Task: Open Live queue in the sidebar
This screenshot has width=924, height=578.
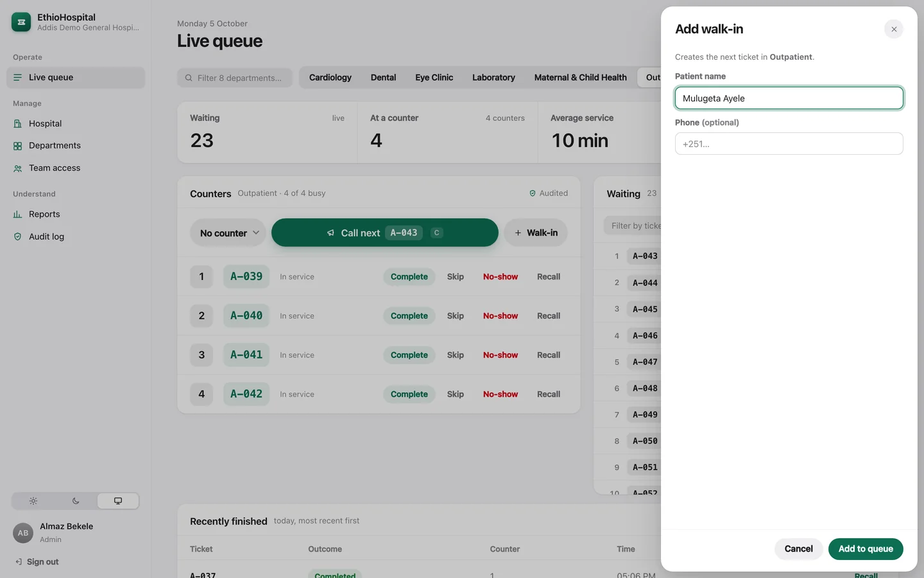Action: pos(76,78)
